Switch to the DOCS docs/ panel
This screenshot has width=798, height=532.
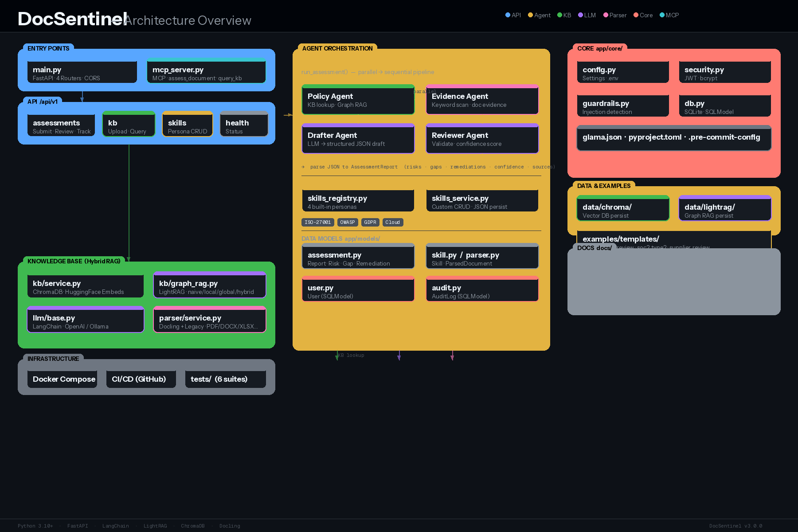(x=594, y=248)
